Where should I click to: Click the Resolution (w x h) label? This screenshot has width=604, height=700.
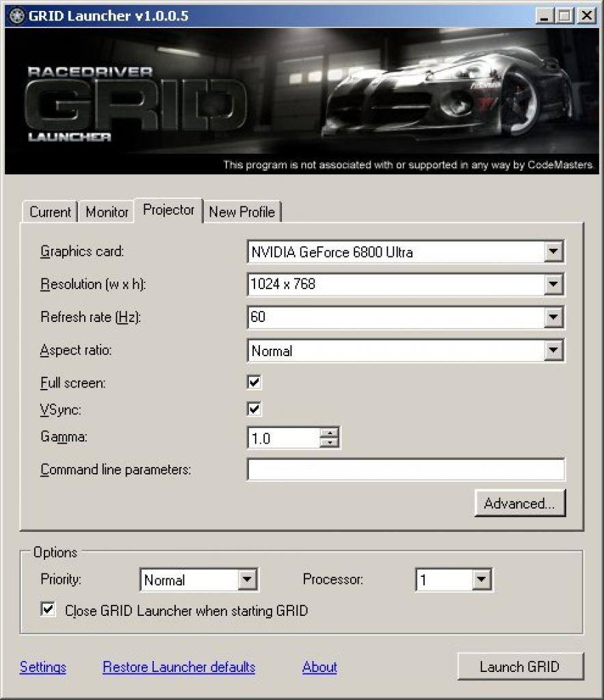[x=93, y=284]
